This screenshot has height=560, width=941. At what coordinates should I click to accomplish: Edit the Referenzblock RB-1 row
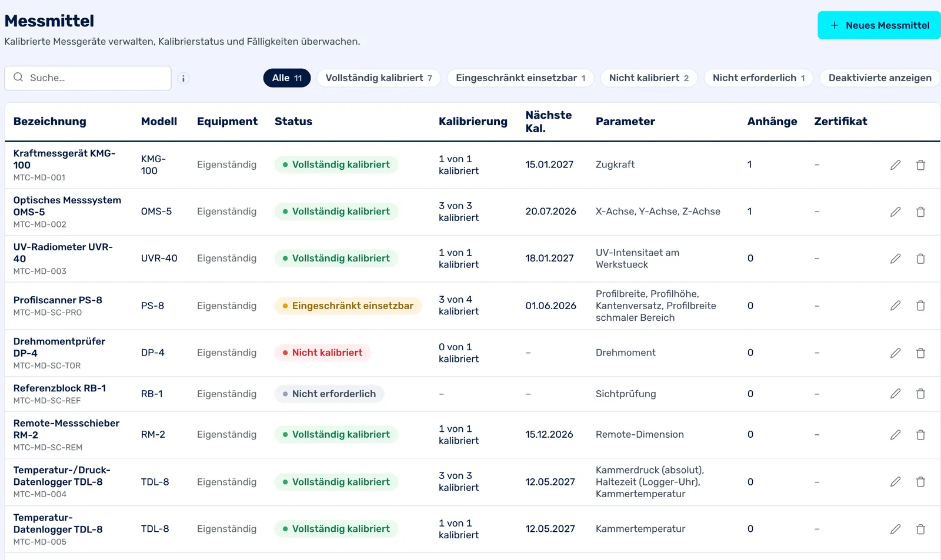click(x=895, y=394)
